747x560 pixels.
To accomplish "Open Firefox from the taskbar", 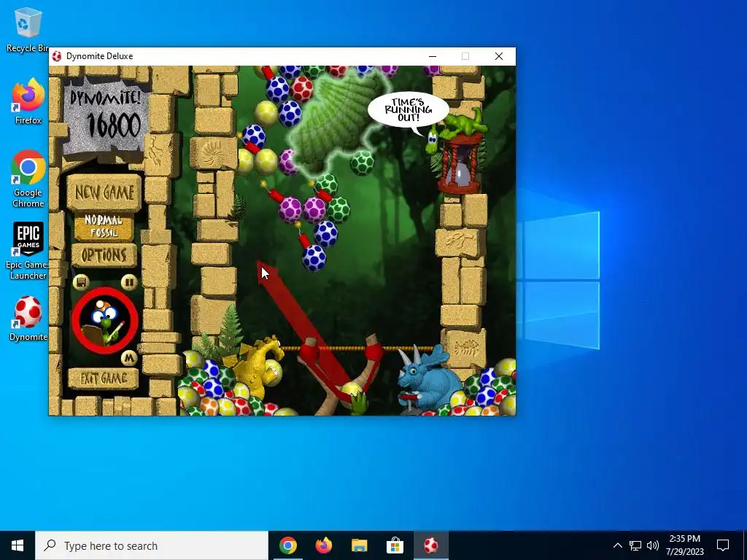I will pyautogui.click(x=323, y=545).
